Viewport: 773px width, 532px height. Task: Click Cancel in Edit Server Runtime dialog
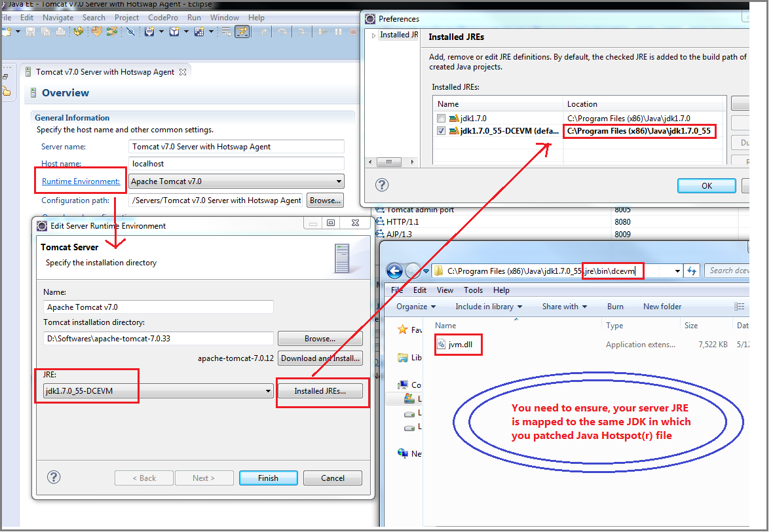333,478
